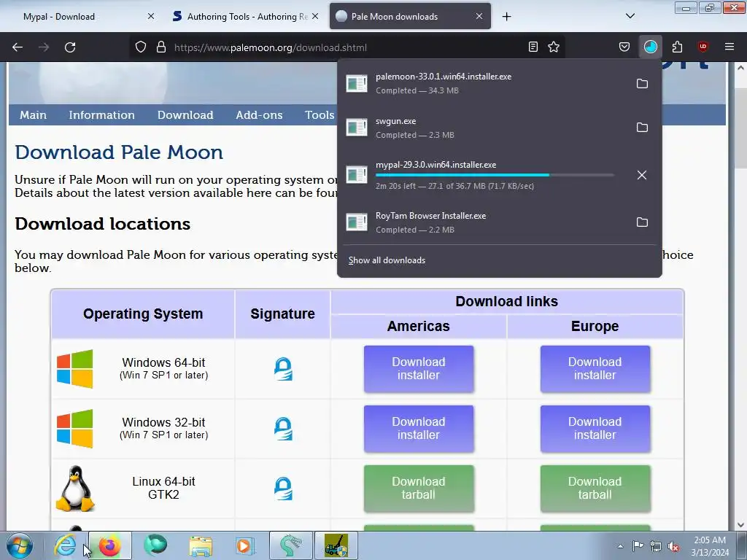Open the uBlock Origin extension icon
Viewport: 747px width, 560px height.
click(x=703, y=47)
